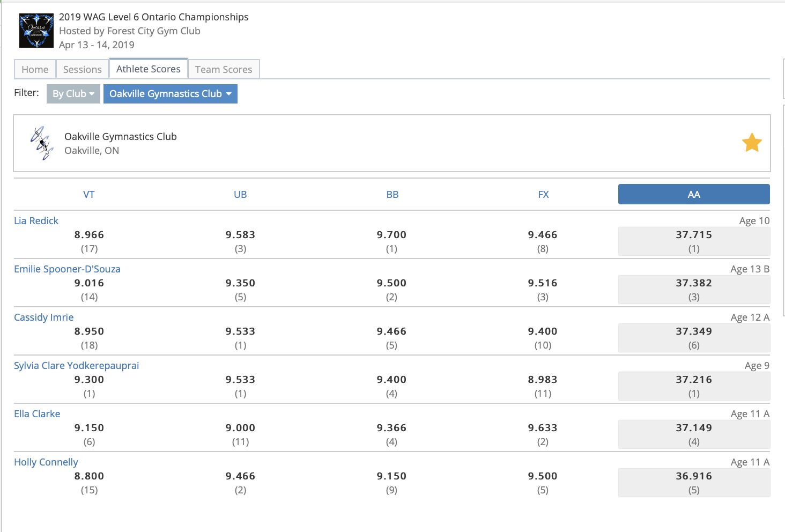The height and width of the screenshot is (532, 785).
Task: Sort by the VT column header
Action: click(89, 195)
